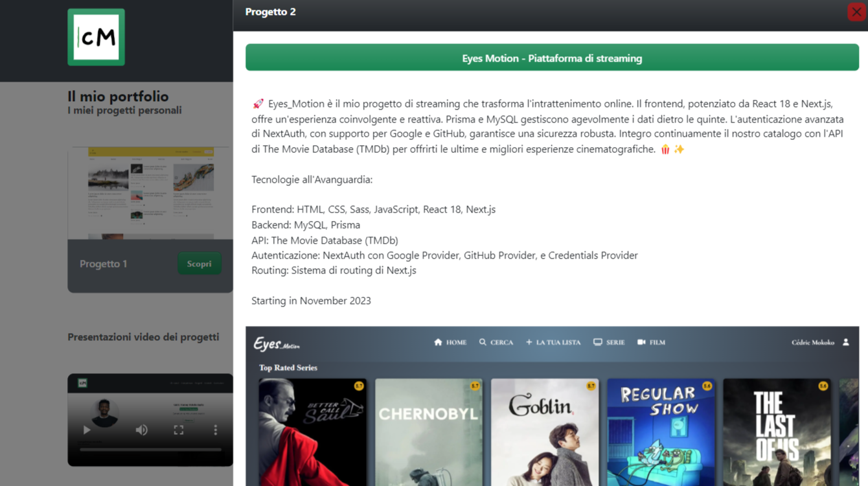Screen dimensions: 868x486
Task: Click the Film camera icon
Action: 641,342
